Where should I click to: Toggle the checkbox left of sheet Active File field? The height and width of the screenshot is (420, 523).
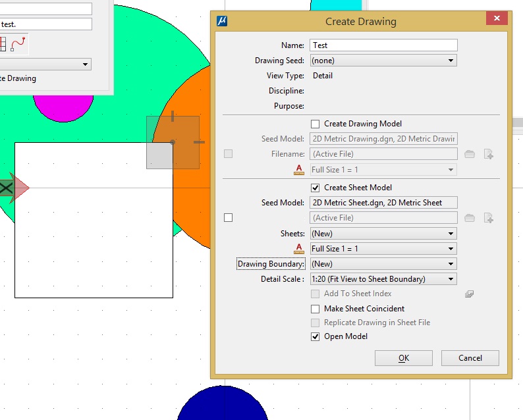point(228,218)
